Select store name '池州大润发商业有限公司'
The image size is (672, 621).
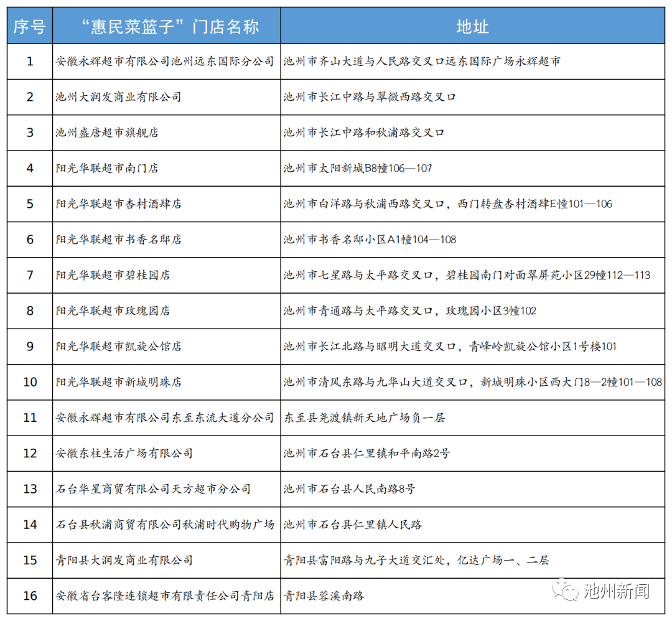118,97
